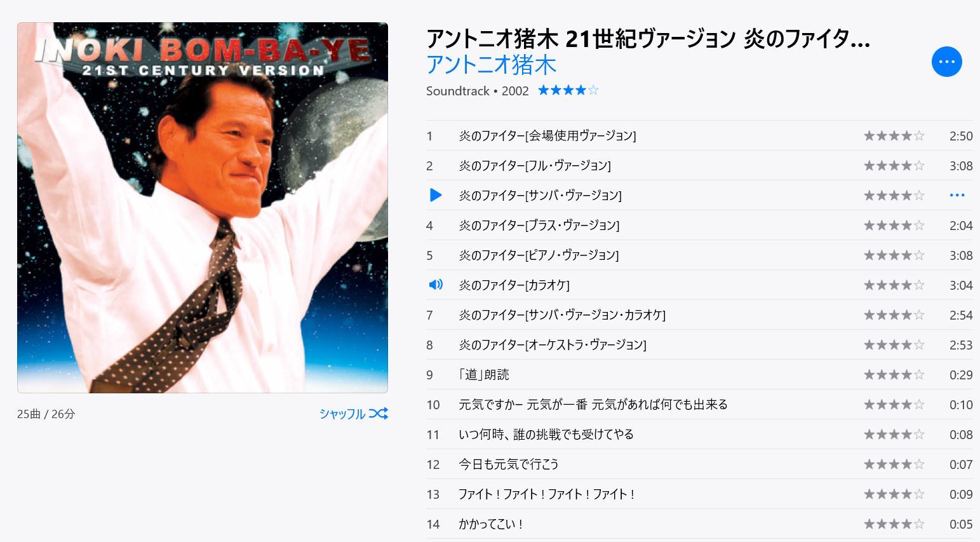Set the star rating for 「道」朗読
Viewport: 980px width, 542px height.
[894, 374]
